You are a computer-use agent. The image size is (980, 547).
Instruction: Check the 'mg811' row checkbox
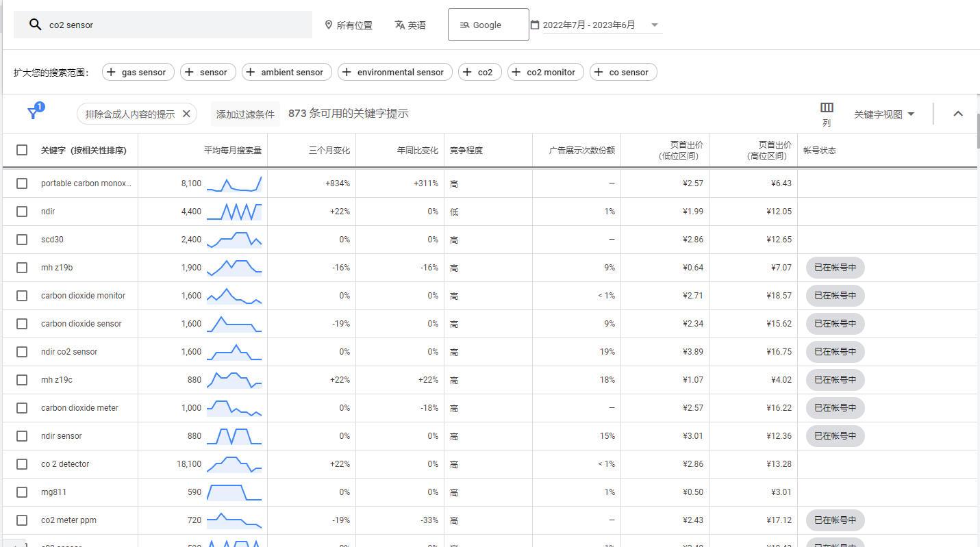coord(22,492)
